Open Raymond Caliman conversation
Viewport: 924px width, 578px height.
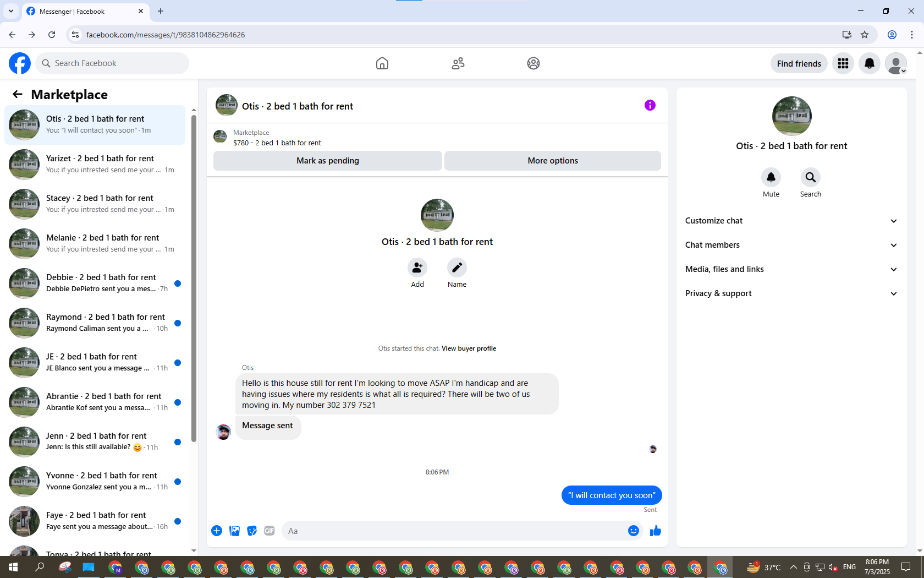point(95,323)
